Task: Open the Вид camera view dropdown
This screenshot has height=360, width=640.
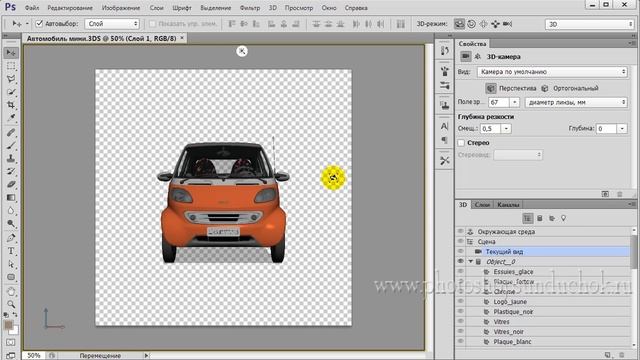Action: 552,72
